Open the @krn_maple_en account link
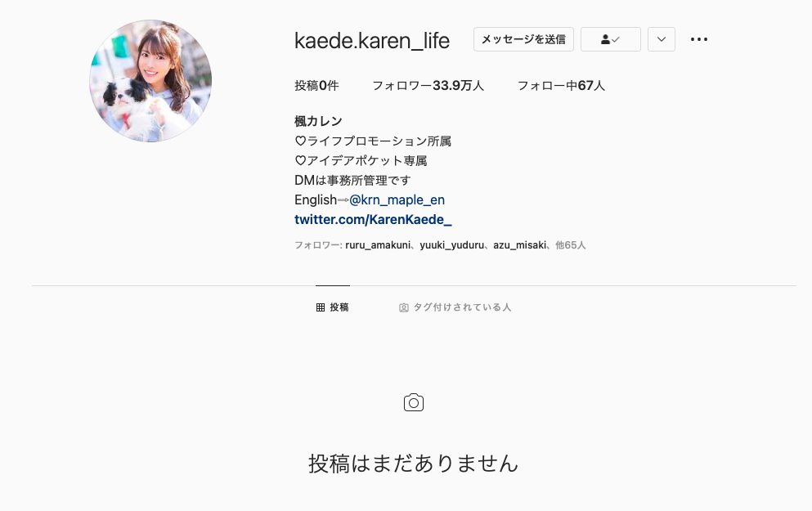The width and height of the screenshot is (812, 511). [x=397, y=199]
